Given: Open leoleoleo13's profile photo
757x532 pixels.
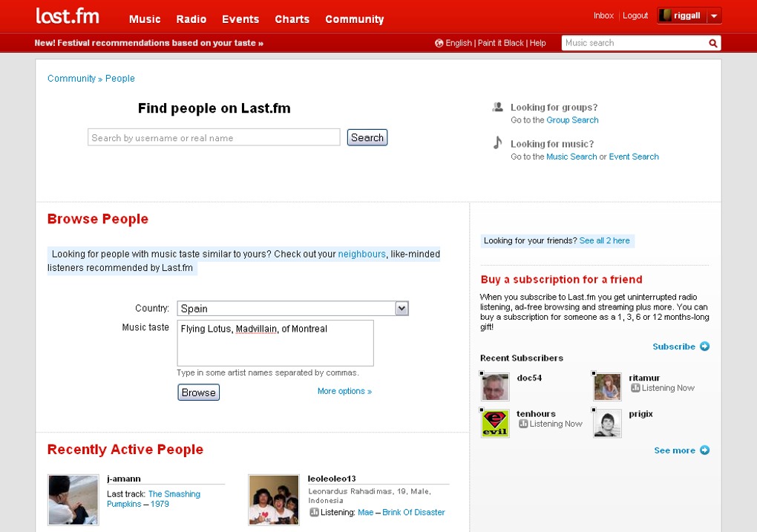Looking at the screenshot, I should 274,499.
